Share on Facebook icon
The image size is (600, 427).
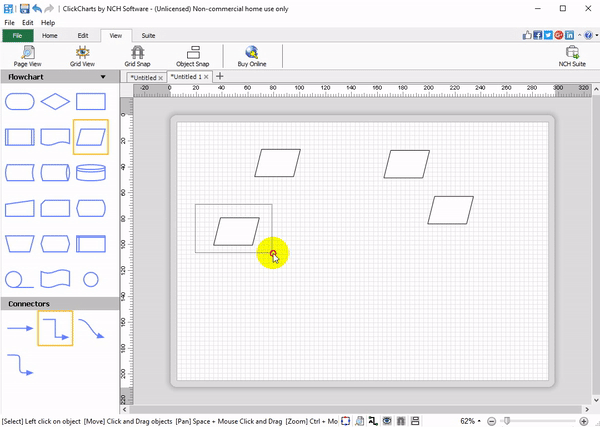coord(538,35)
